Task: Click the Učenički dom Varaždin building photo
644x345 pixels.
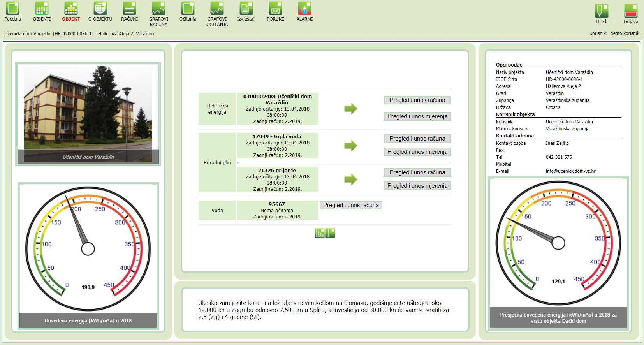Action: pos(88,114)
